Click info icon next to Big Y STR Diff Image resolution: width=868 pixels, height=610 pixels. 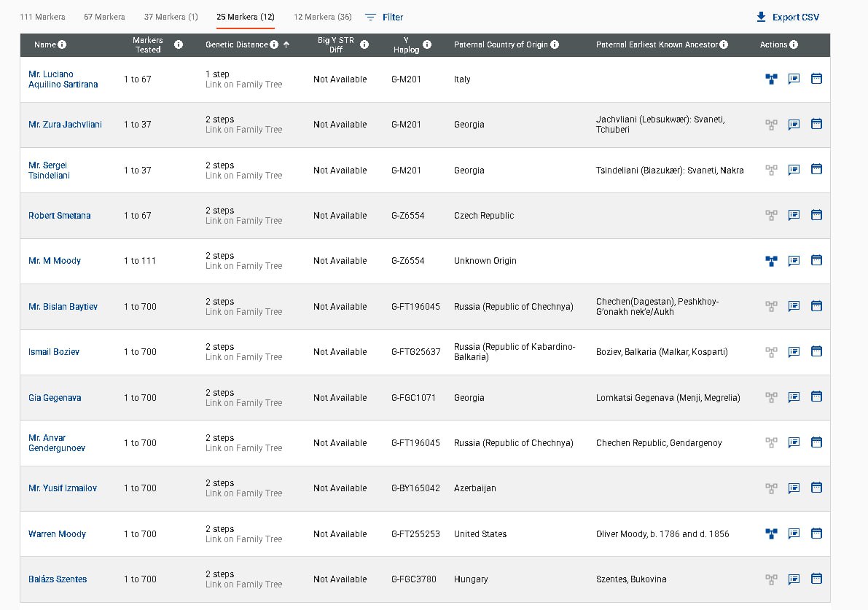pos(364,44)
